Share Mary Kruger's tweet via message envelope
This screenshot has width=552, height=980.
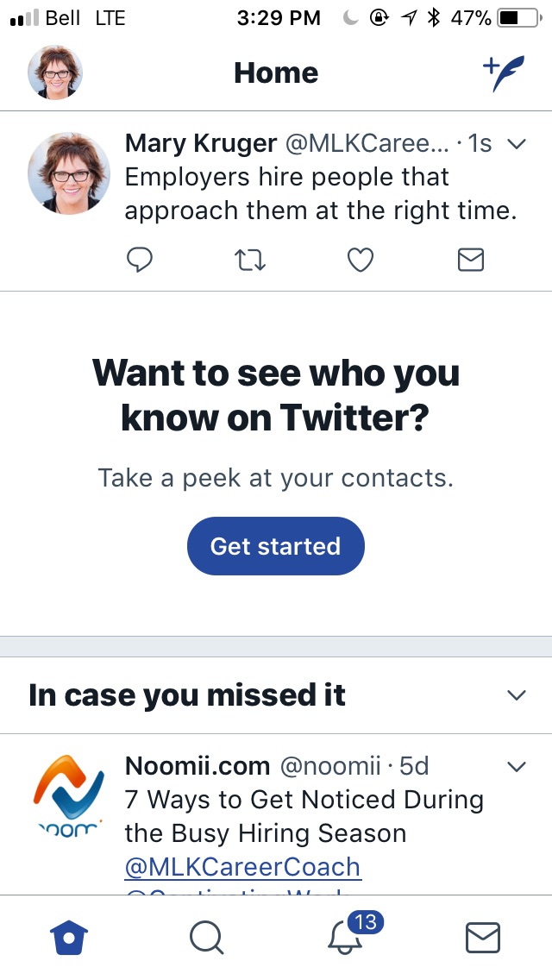[x=471, y=260]
